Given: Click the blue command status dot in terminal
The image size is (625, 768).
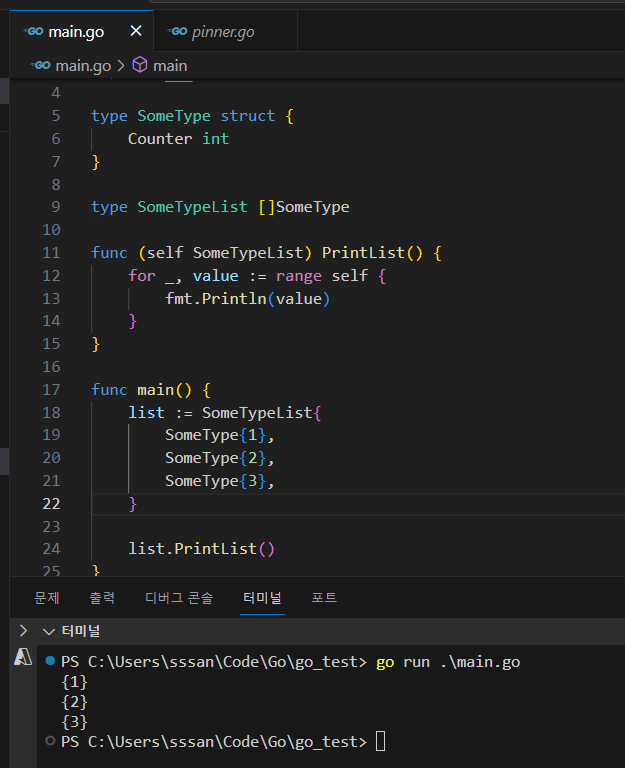Looking at the screenshot, I should [x=51, y=661].
